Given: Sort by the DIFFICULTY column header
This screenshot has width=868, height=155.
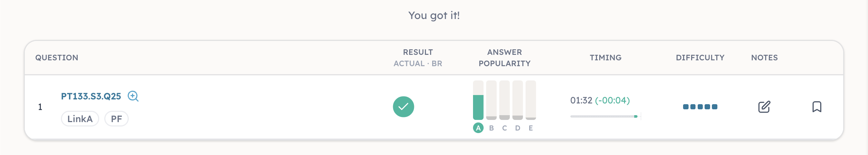Looking at the screenshot, I should tap(700, 58).
